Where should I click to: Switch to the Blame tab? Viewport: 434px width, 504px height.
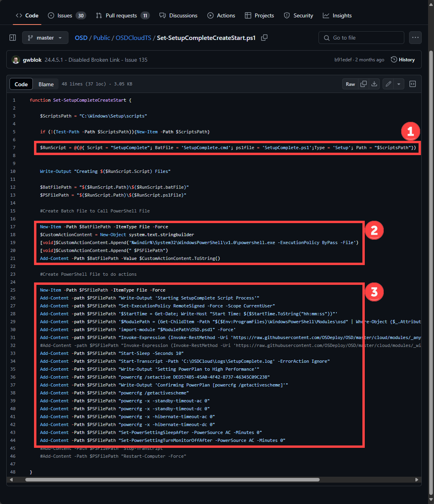[x=45, y=84]
